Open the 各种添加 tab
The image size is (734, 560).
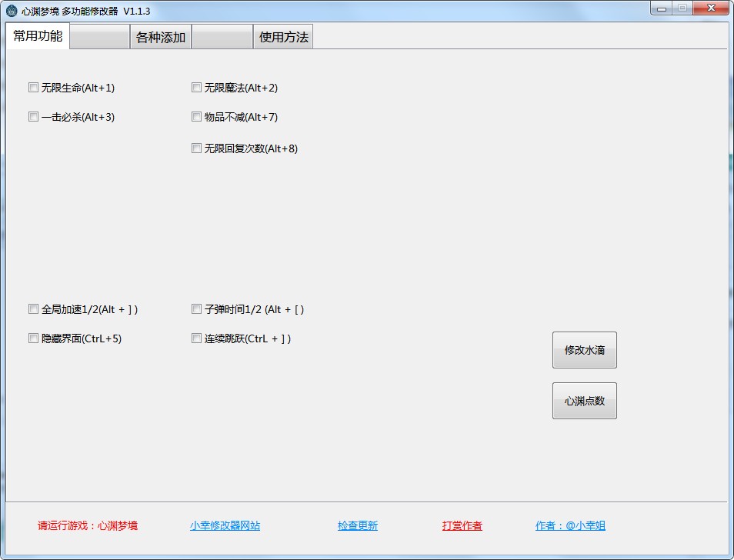pos(161,37)
